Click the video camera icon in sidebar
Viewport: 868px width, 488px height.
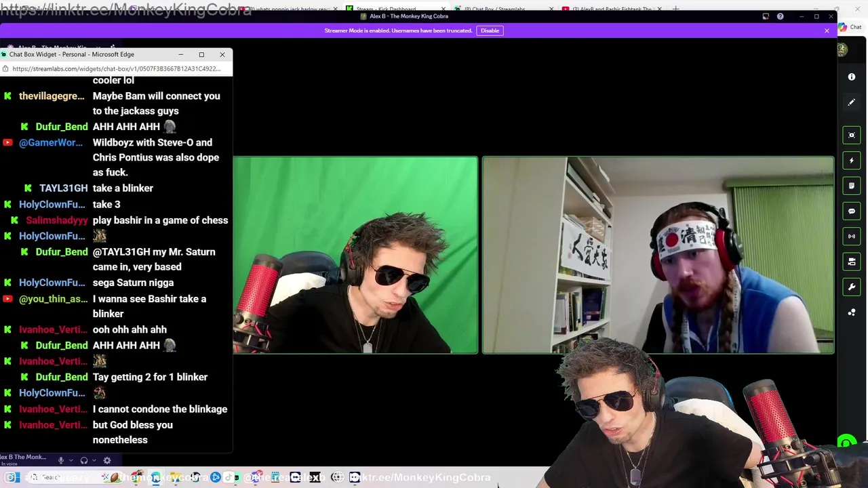click(x=852, y=262)
